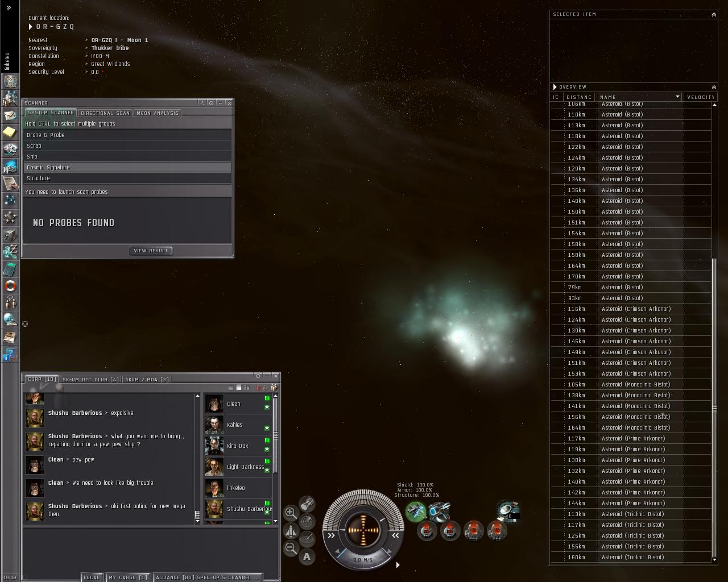Pin the Corp chat window

pyautogui.click(x=258, y=376)
